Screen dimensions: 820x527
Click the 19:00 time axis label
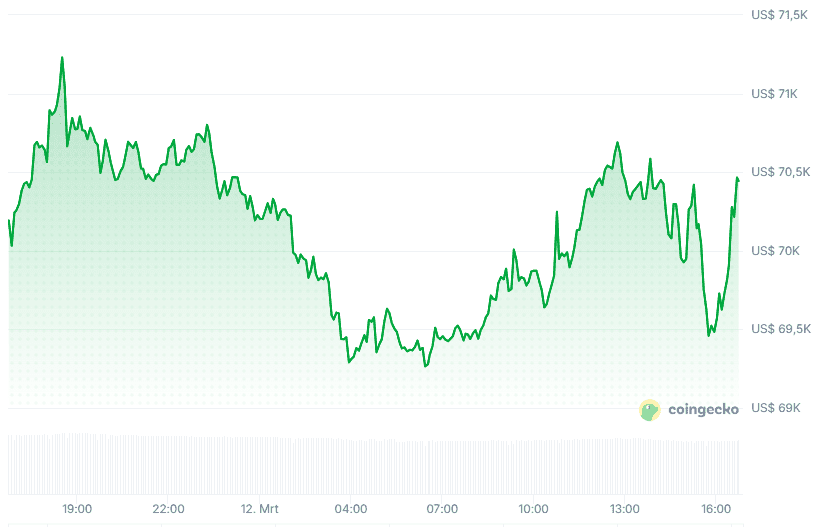tap(77, 508)
